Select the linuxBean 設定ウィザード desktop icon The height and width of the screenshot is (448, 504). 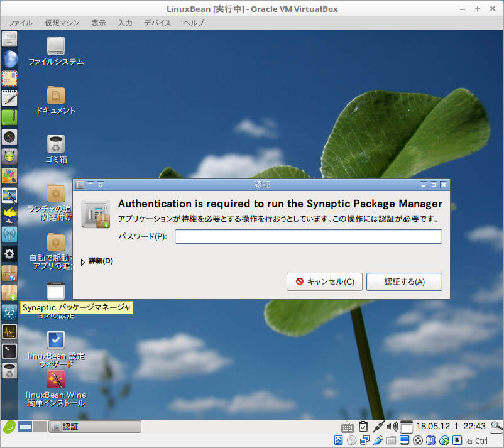pyautogui.click(x=56, y=349)
